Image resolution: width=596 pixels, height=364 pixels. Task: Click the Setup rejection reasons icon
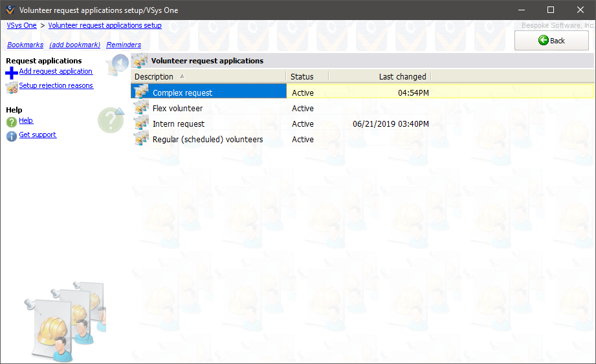(x=12, y=87)
